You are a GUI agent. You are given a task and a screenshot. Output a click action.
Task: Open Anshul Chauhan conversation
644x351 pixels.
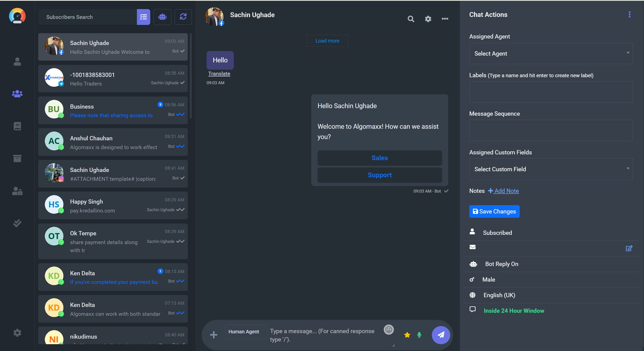coord(113,142)
